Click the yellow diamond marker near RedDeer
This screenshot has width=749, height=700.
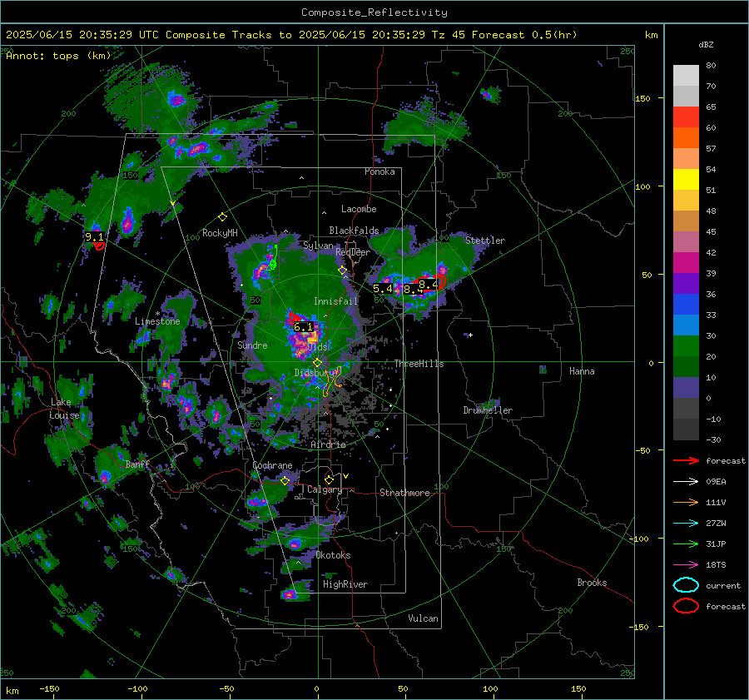(343, 271)
